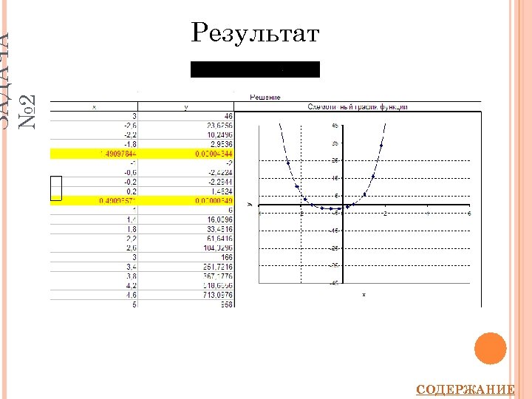Click the Схематичный график функции header
The height and width of the screenshot is (399, 532).
(358, 106)
